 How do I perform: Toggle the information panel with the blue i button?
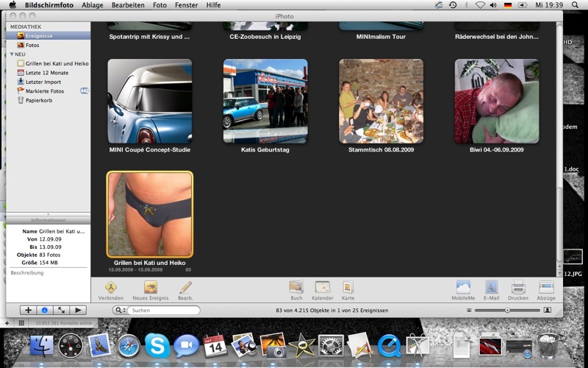(44, 311)
